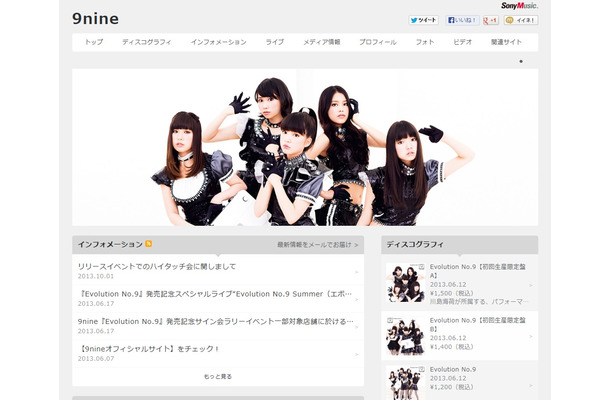Click the mixi イイネ! button

tap(521, 20)
